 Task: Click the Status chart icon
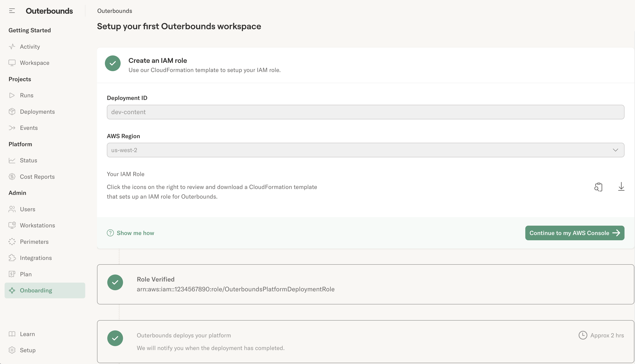point(12,160)
